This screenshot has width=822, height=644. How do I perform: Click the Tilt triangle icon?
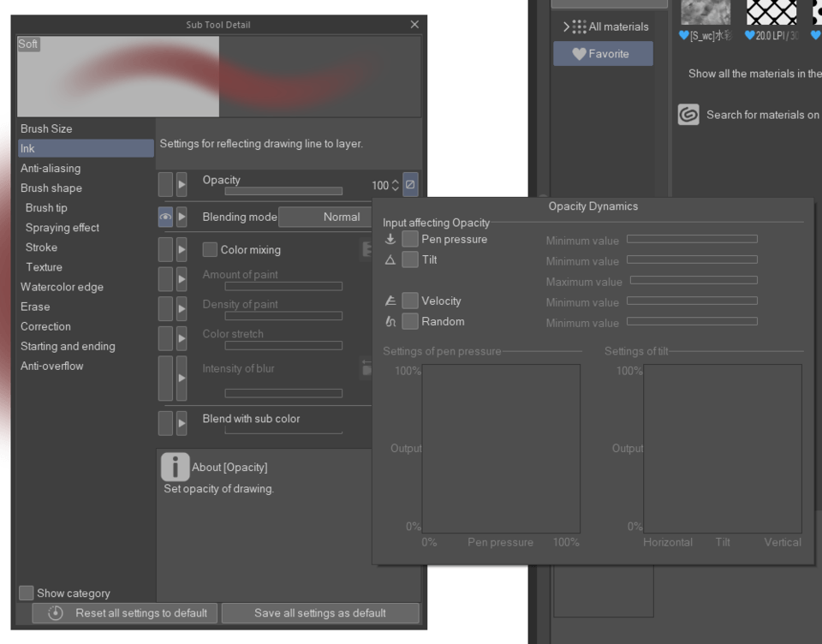(390, 259)
